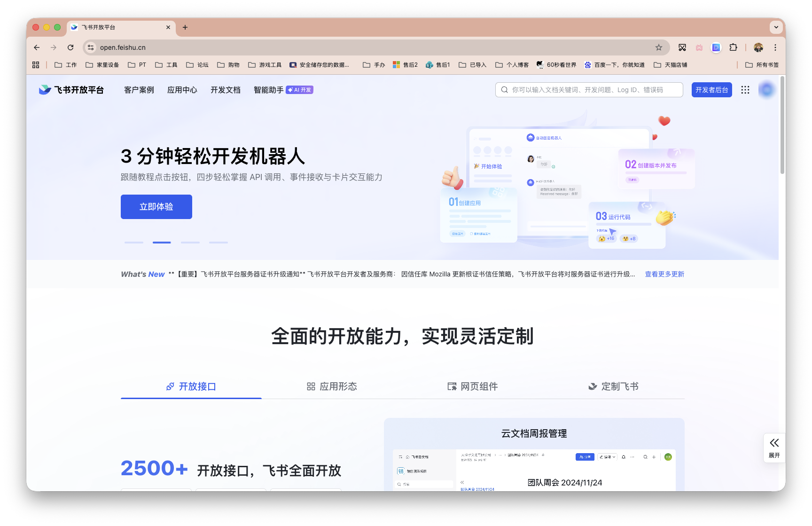Activate the fourth carousel dot

218,243
